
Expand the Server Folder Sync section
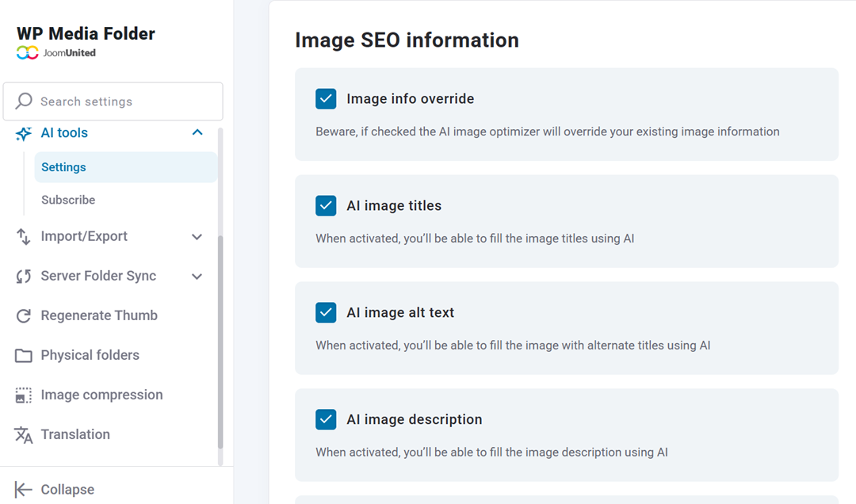coord(197,276)
